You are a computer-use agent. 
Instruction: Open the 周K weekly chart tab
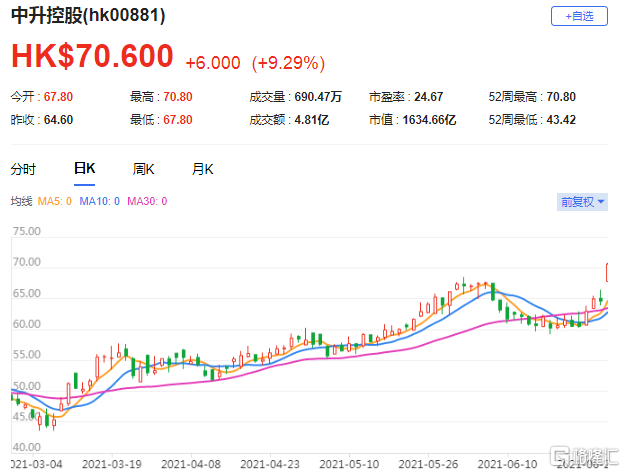(143, 169)
